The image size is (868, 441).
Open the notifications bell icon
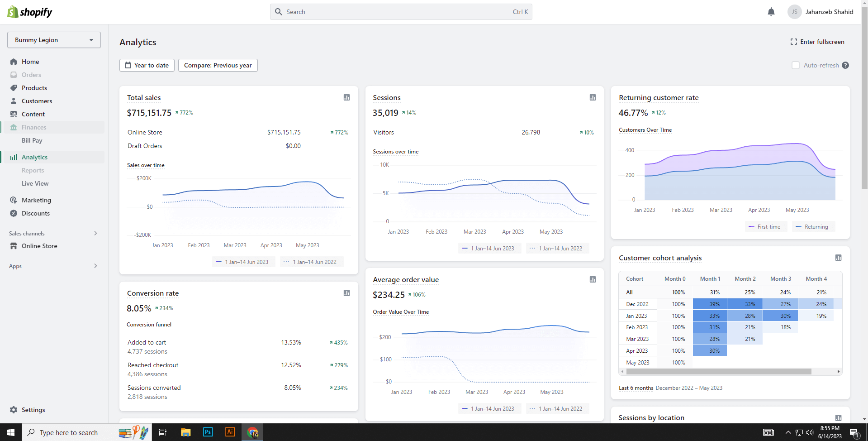[771, 12]
